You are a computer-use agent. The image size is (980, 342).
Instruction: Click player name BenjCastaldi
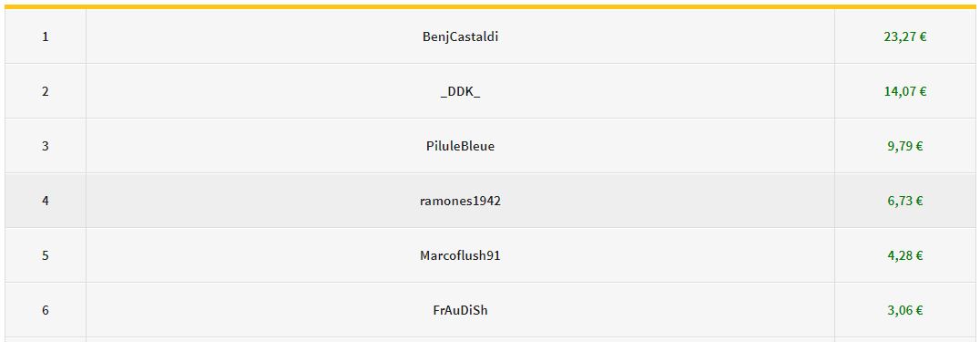[460, 37]
